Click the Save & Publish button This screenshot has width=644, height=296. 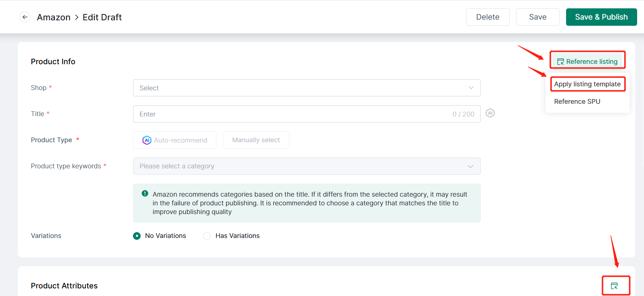(601, 17)
